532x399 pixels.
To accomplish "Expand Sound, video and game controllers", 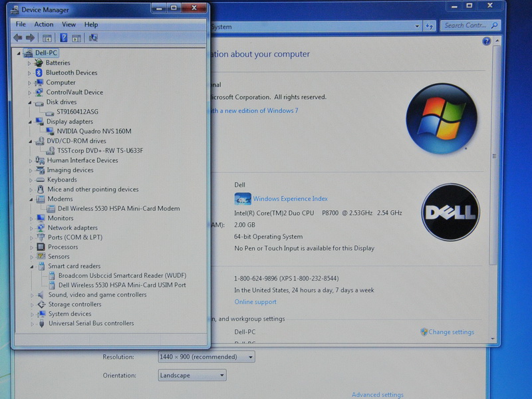I will [32, 295].
